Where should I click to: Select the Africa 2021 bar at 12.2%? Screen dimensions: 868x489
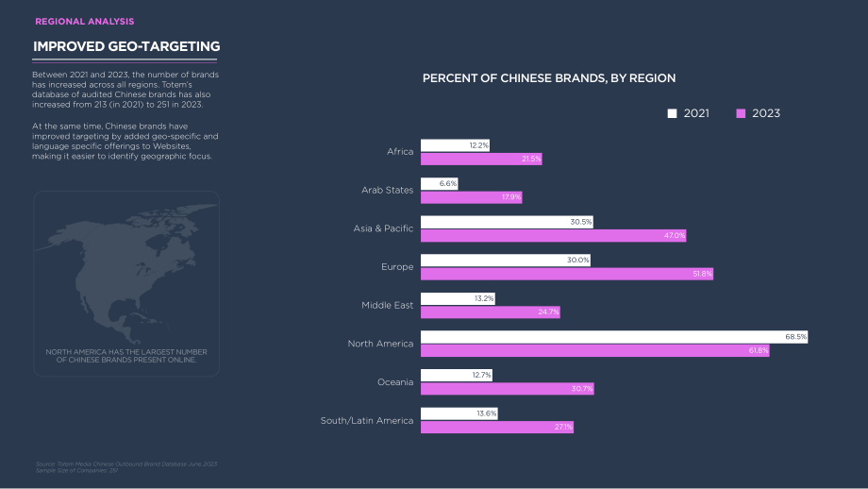[455, 145]
